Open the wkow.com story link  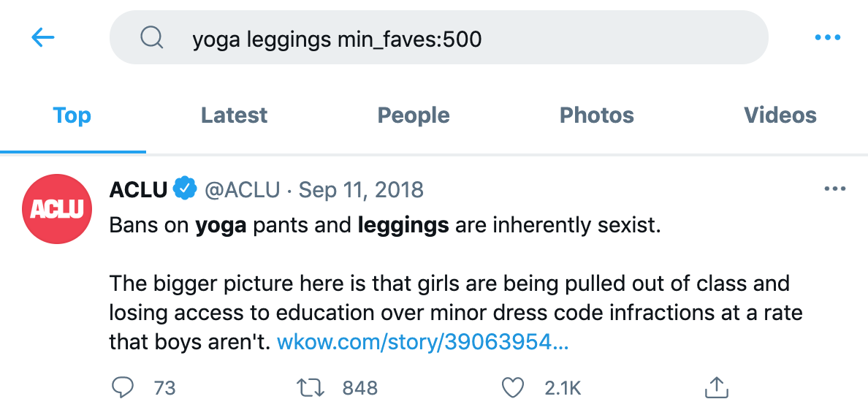coord(422,342)
